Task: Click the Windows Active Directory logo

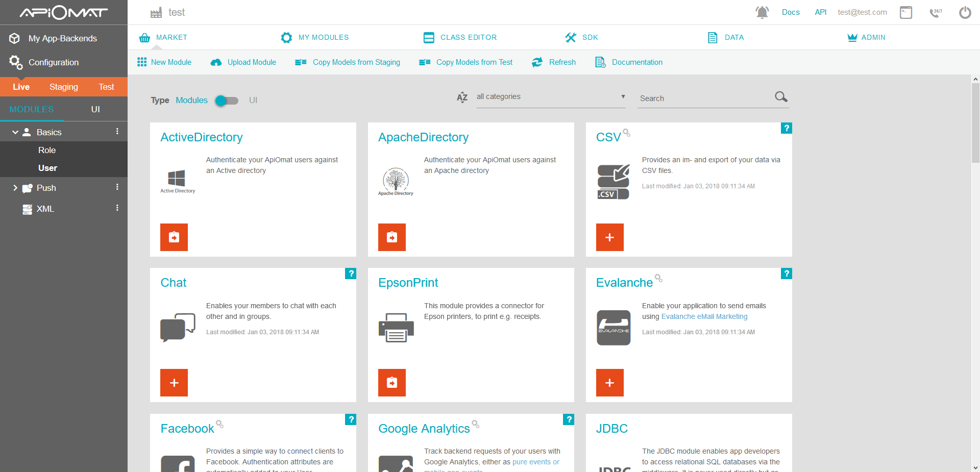Action: pyautogui.click(x=177, y=182)
